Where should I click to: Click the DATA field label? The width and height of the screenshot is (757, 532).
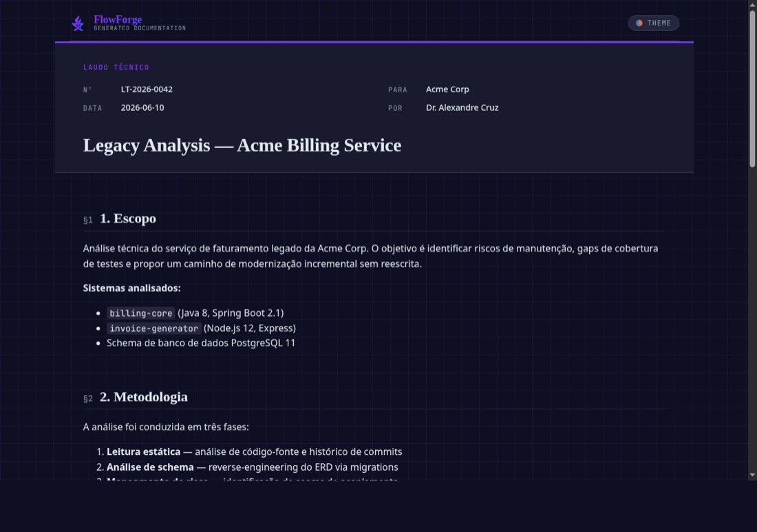[93, 108]
